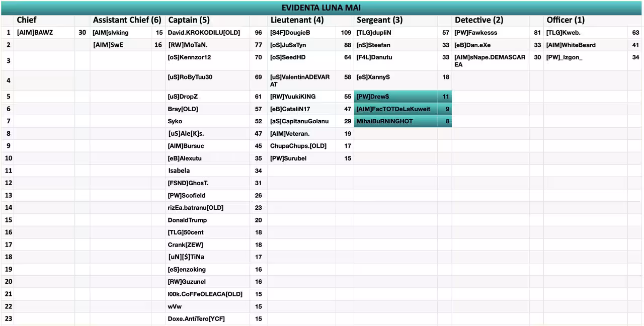This screenshot has height=326, width=644.
Task: Select the [AIM]slvking cell
Action: coord(121,33)
